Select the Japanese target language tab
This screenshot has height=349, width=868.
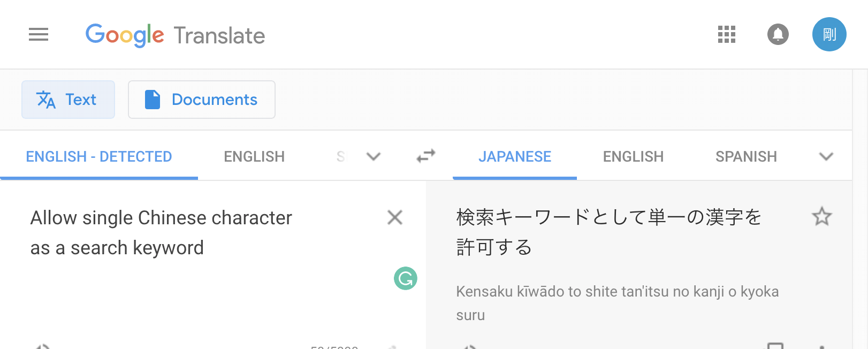pyautogui.click(x=515, y=157)
